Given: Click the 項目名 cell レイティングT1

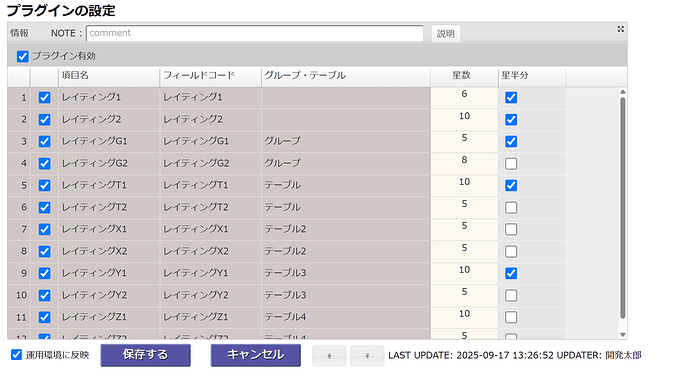Looking at the screenshot, I should click(x=109, y=185).
